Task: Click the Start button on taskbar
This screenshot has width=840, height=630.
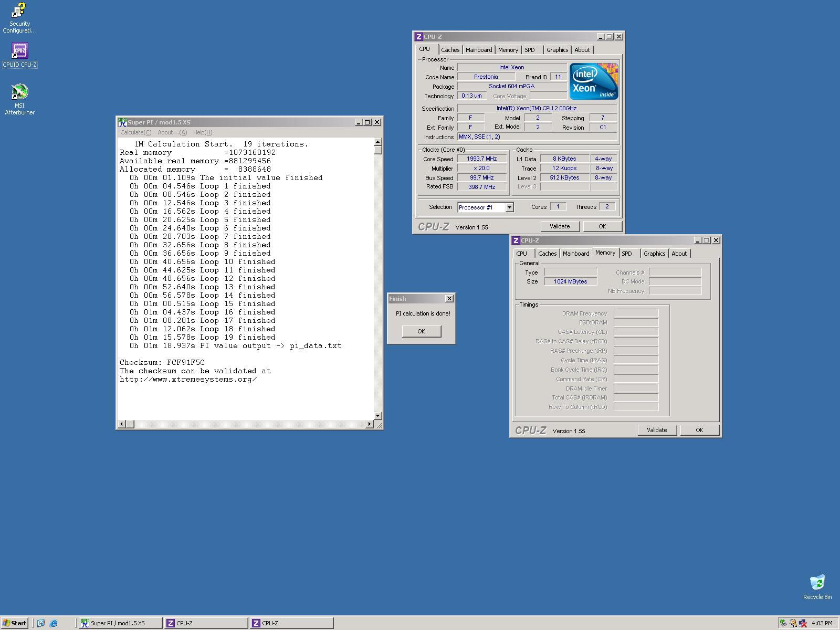Action: (14, 623)
